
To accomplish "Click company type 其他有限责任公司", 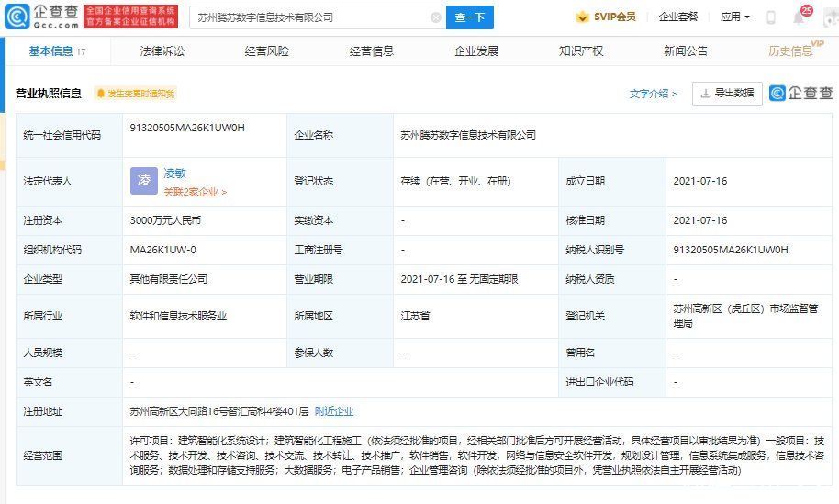I will click(169, 279).
